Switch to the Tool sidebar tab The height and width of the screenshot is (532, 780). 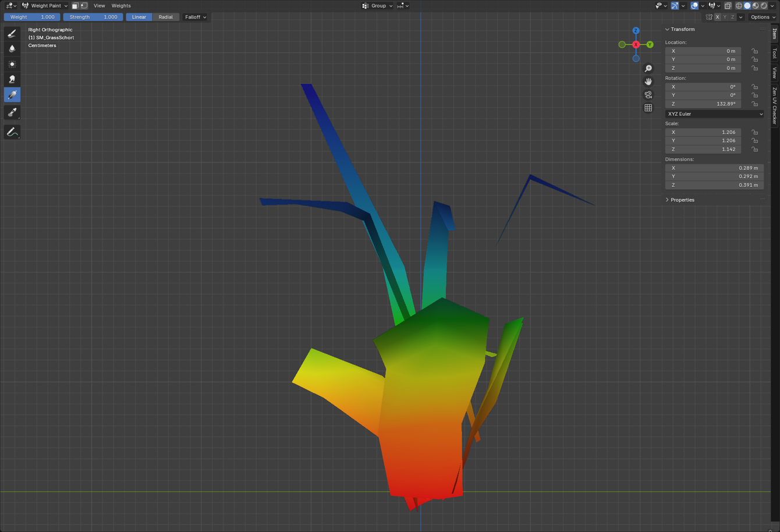coord(774,54)
